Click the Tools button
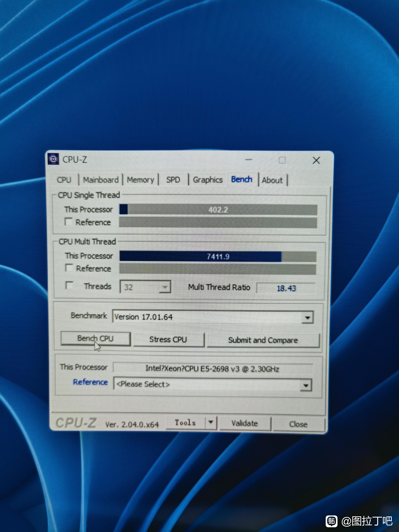The height and width of the screenshot is (532, 399). 185,423
